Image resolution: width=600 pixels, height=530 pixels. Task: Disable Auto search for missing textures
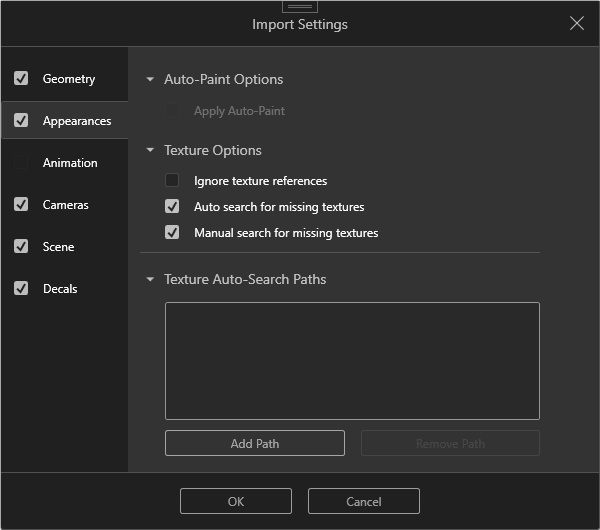172,207
